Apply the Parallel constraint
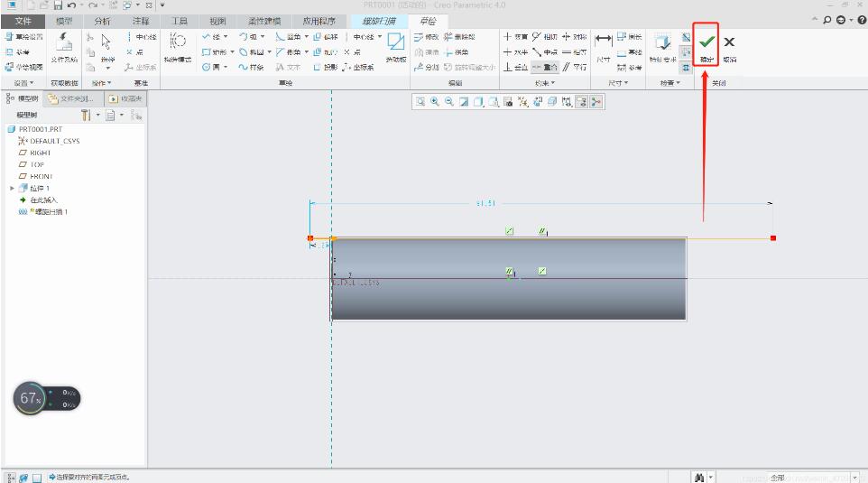This screenshot has width=868, height=483. click(x=574, y=67)
